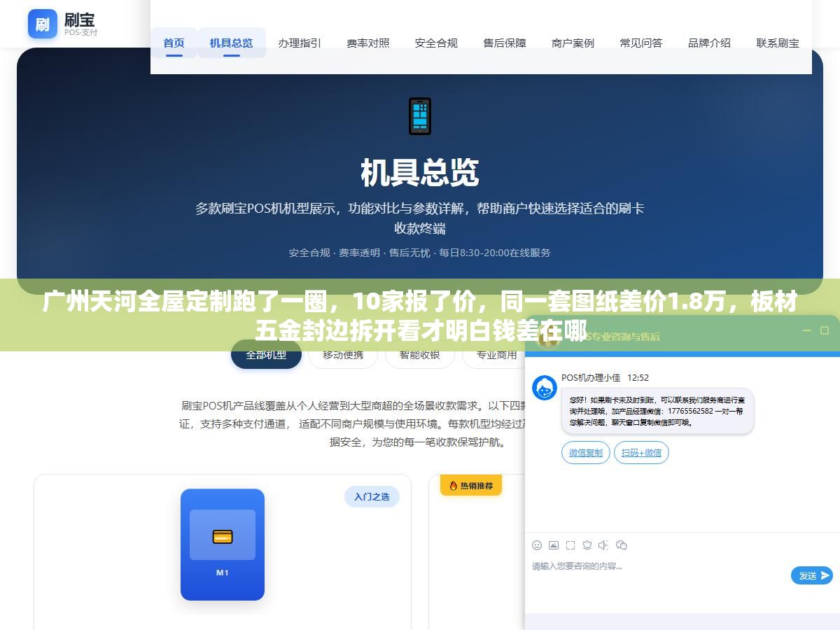Switch to the 移动便携 filter tab
This screenshot has height=630, width=840.
pyautogui.click(x=343, y=354)
